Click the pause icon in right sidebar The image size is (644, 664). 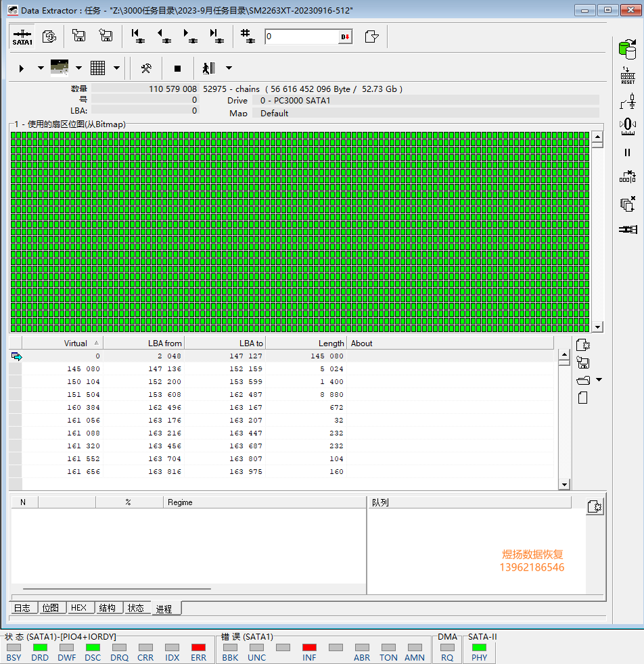click(x=628, y=152)
